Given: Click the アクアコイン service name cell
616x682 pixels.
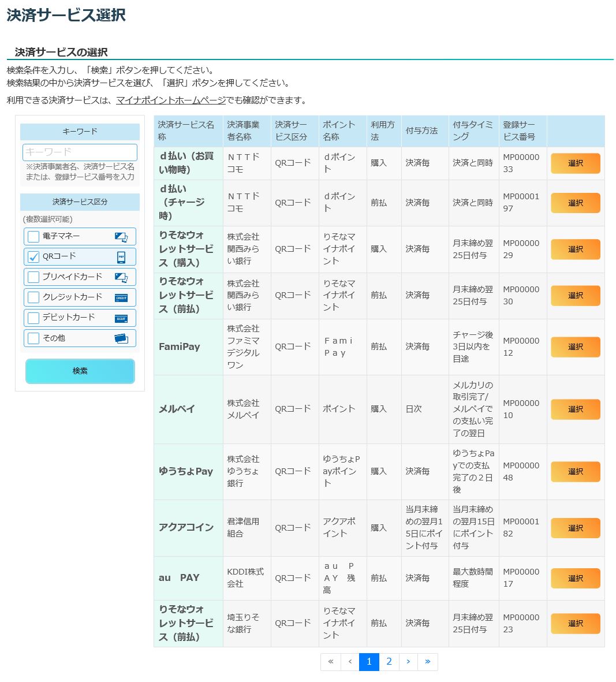Looking at the screenshot, I should point(188,528).
